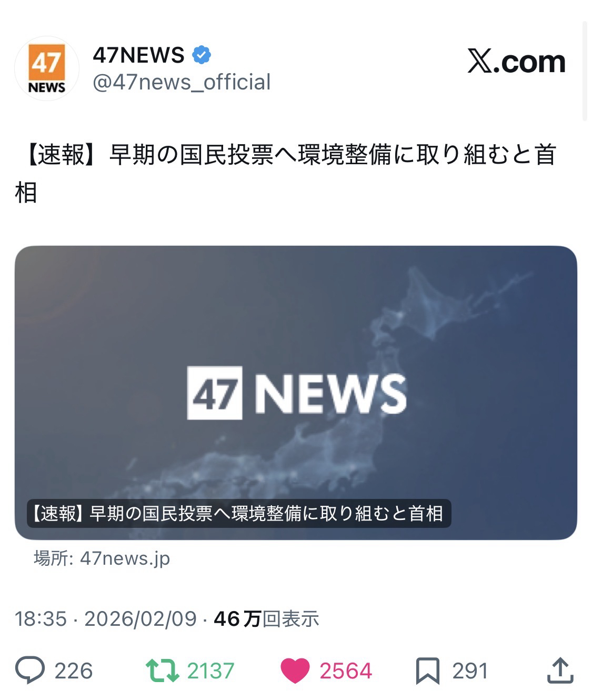The width and height of the screenshot is (592, 700).
Task: Open share menu via upload arrow icon
Action: tap(560, 671)
